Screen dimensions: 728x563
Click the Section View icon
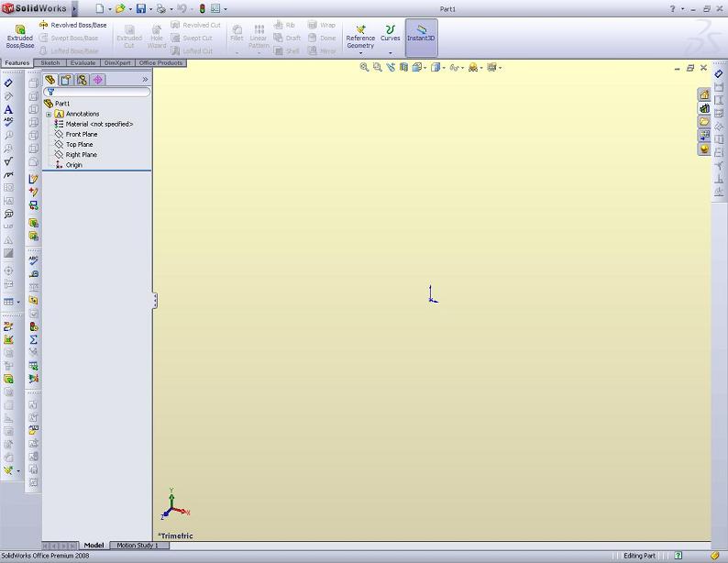(x=403, y=67)
